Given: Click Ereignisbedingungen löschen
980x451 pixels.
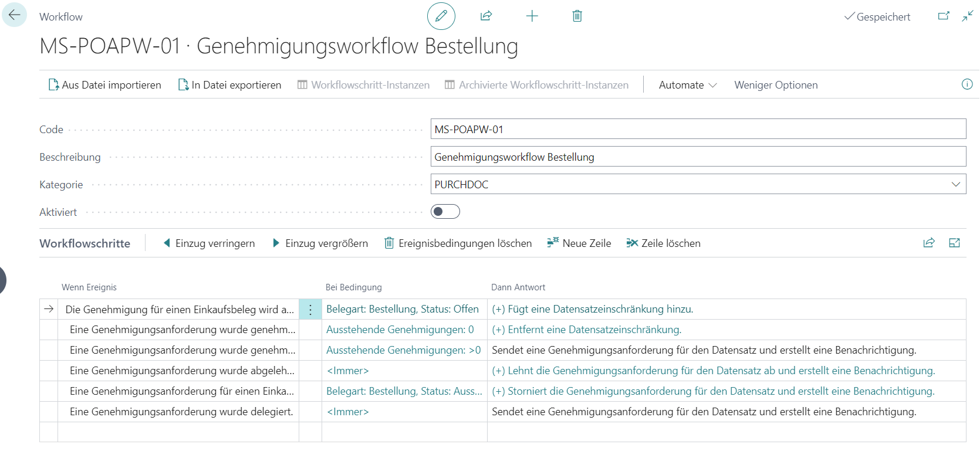Looking at the screenshot, I should [458, 243].
